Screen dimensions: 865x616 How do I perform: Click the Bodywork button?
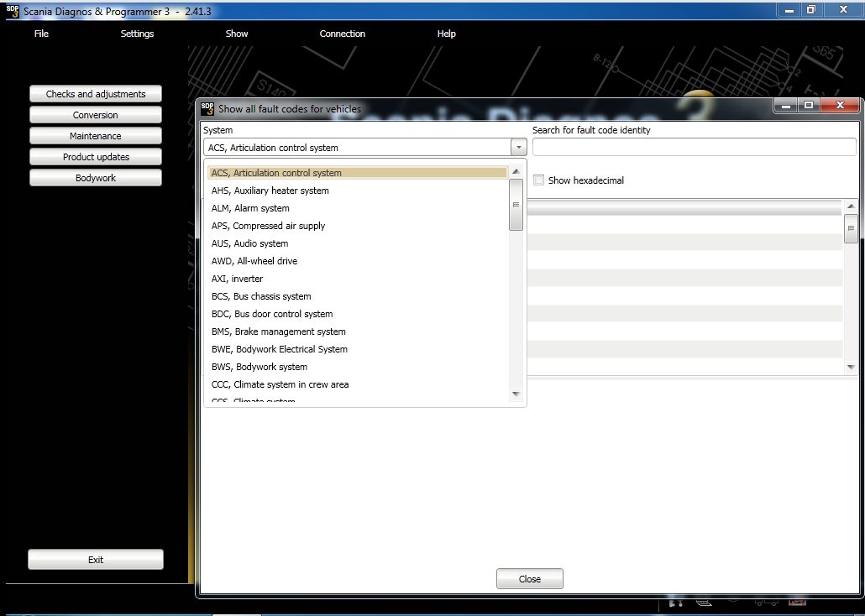[96, 178]
